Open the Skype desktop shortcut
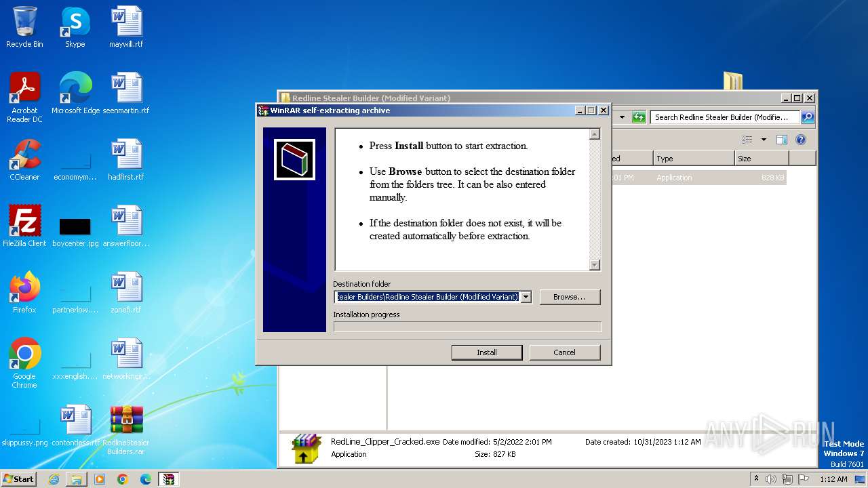The image size is (868, 488). click(x=75, y=27)
